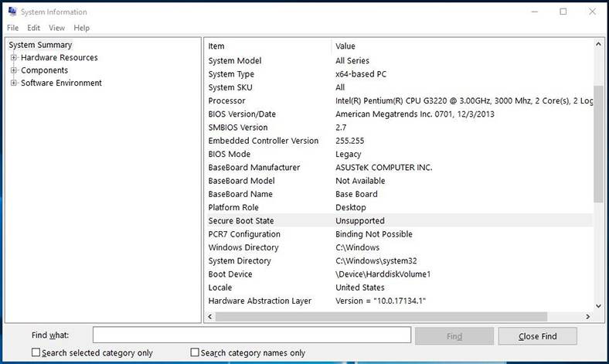Close the System Information window

tap(592, 12)
